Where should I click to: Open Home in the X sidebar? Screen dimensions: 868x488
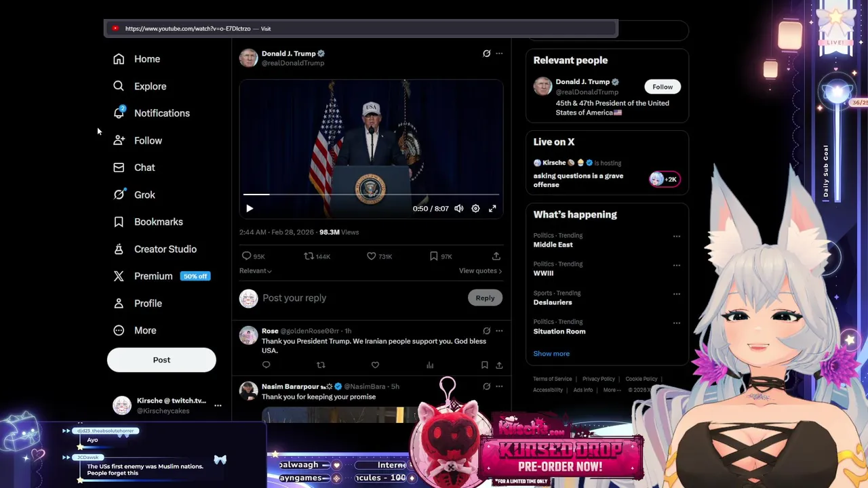[x=136, y=59]
